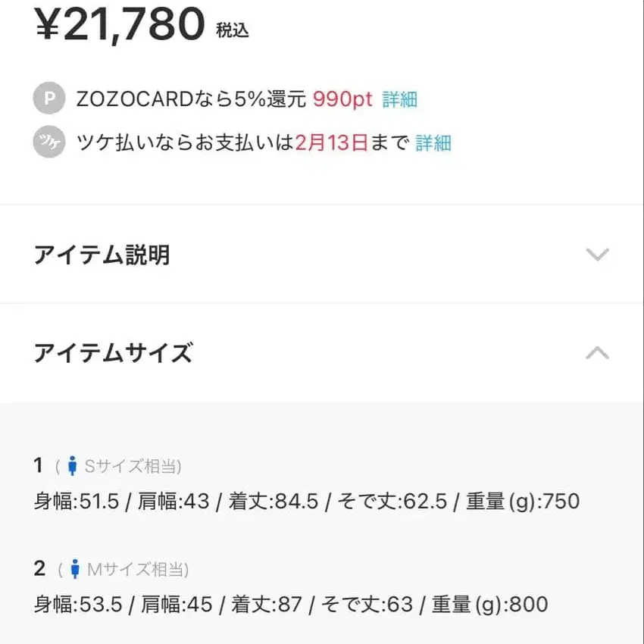644x644 pixels.
Task: Click the chevron next to アイテム説明
Action: pos(598,254)
